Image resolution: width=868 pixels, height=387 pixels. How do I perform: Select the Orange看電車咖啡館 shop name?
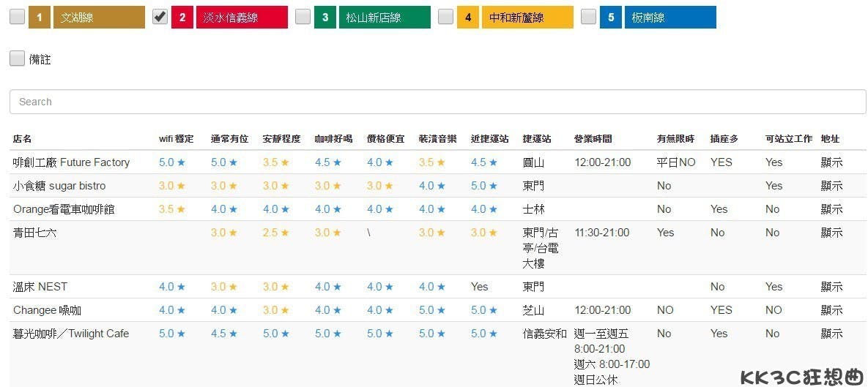pyautogui.click(x=64, y=209)
